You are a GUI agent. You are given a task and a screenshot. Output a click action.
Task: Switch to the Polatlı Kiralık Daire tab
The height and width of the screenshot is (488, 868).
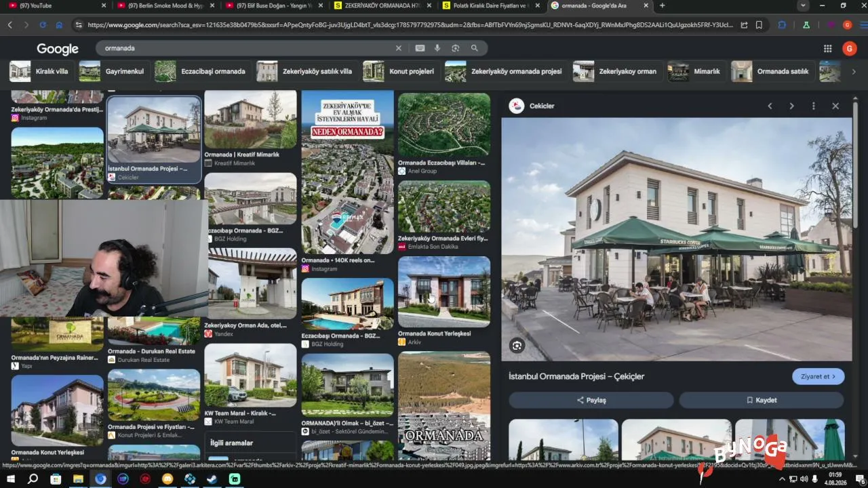click(491, 5)
